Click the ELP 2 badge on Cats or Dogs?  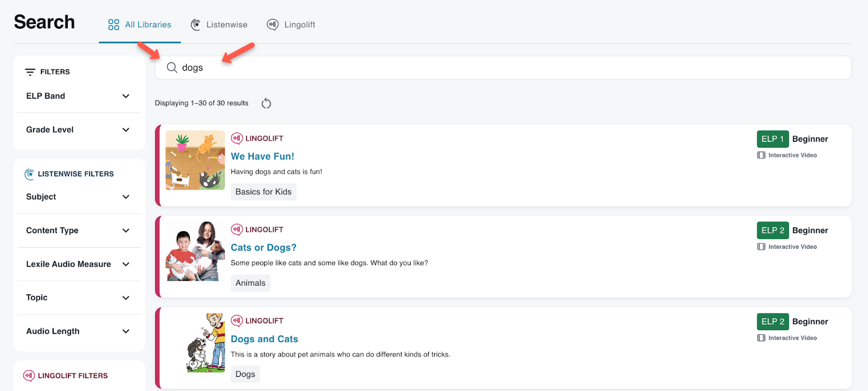click(773, 230)
